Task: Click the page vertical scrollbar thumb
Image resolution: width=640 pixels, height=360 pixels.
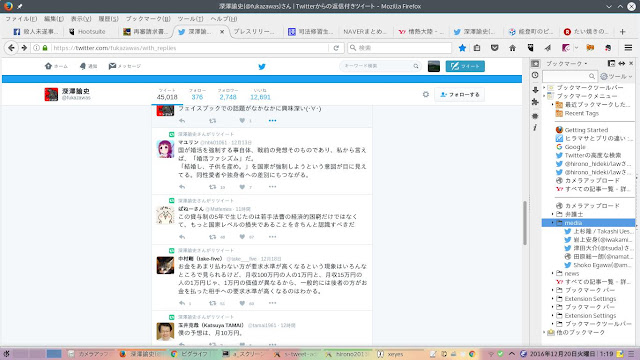Action: point(525,223)
